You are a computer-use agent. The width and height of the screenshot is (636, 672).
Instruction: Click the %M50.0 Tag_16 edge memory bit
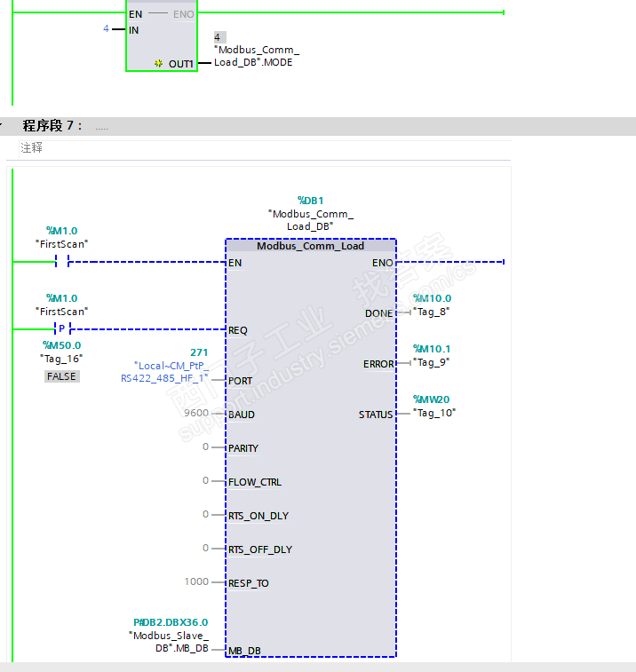(62, 352)
